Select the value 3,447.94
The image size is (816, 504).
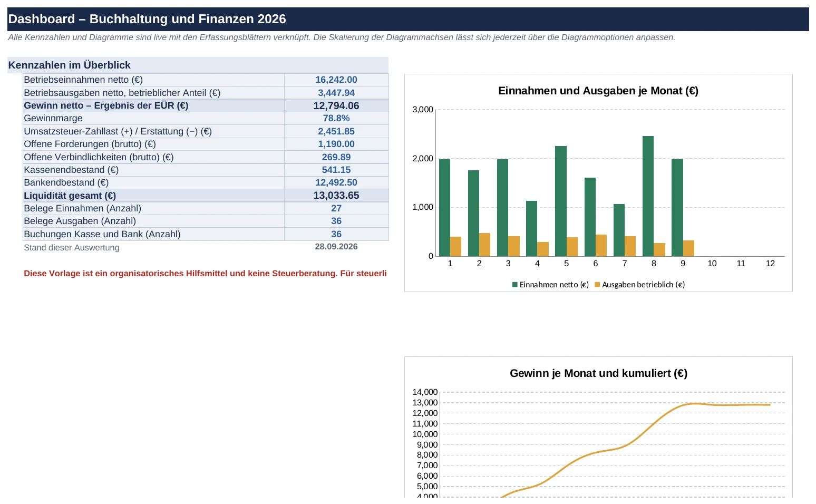coord(336,93)
